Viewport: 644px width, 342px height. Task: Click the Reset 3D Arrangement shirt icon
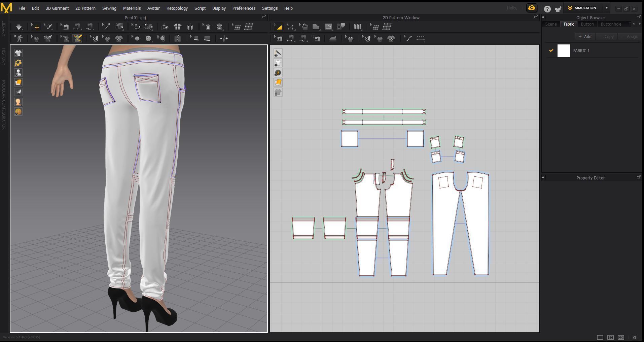click(178, 27)
